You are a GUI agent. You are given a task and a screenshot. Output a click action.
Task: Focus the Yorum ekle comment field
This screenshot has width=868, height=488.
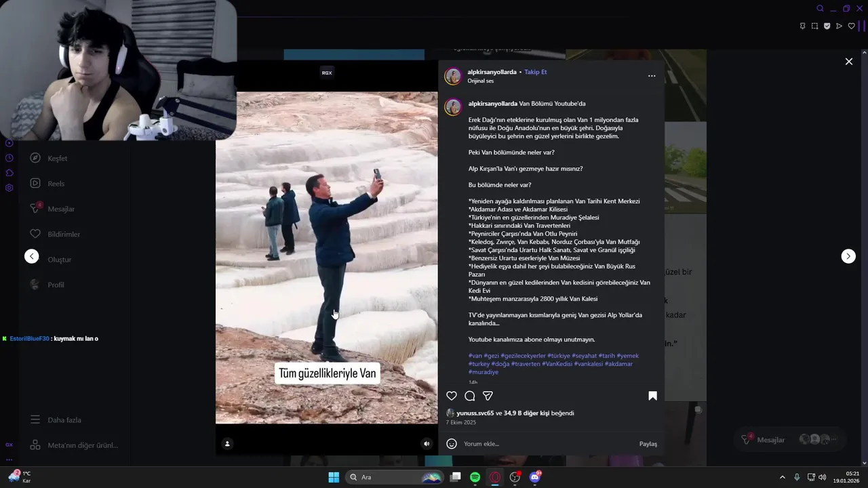pos(549,444)
